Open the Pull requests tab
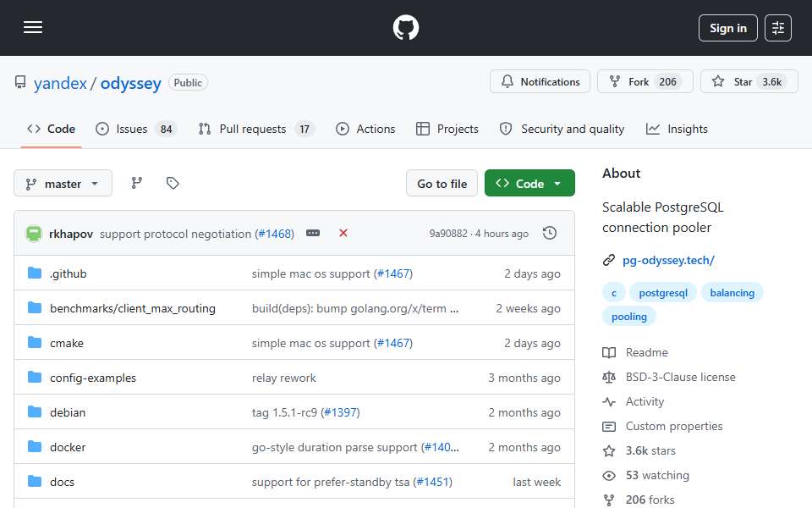Image resolution: width=812 pixels, height=508 pixels. coord(255,129)
